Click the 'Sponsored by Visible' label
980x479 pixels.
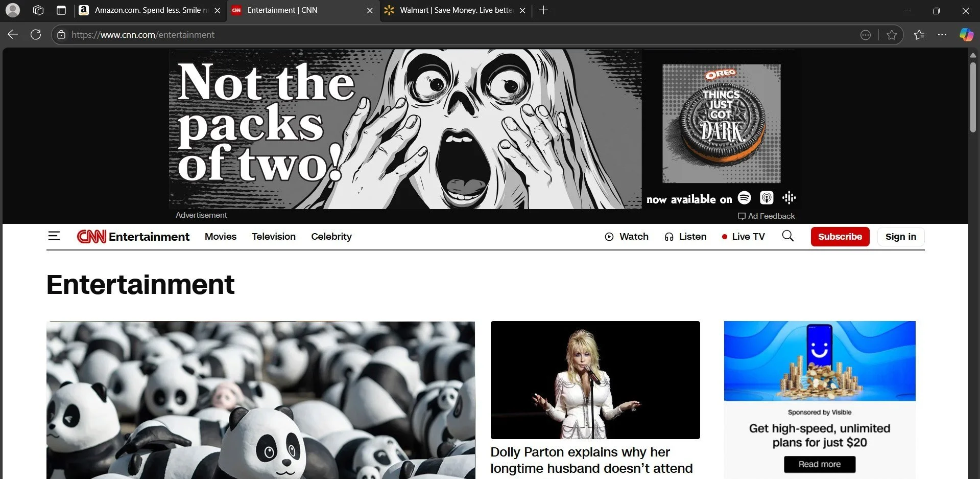point(820,412)
